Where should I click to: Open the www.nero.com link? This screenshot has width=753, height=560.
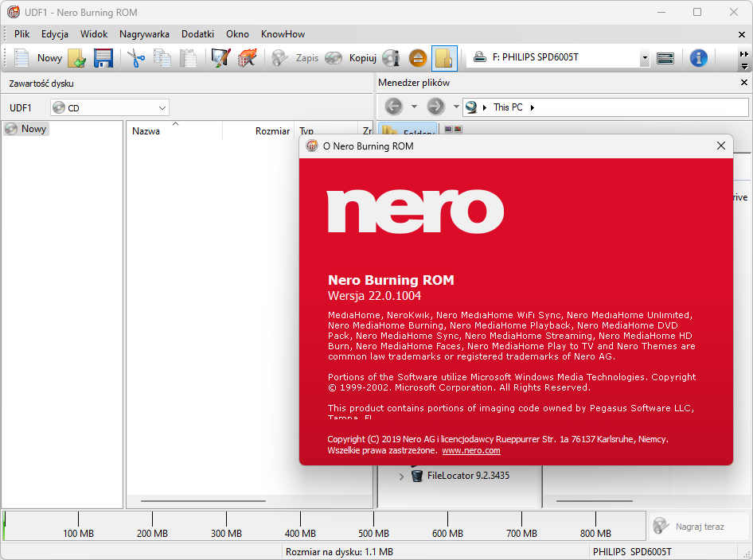coord(471,450)
